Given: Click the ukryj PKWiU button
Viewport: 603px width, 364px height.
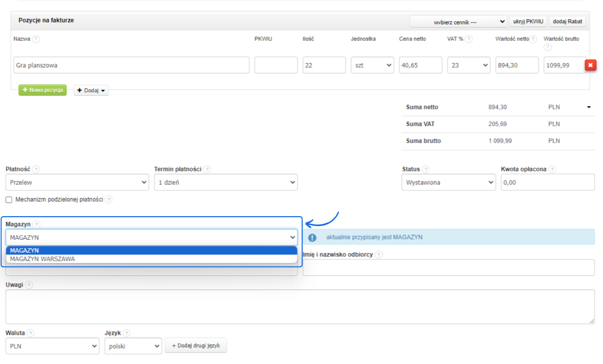Looking at the screenshot, I should pos(528,22).
